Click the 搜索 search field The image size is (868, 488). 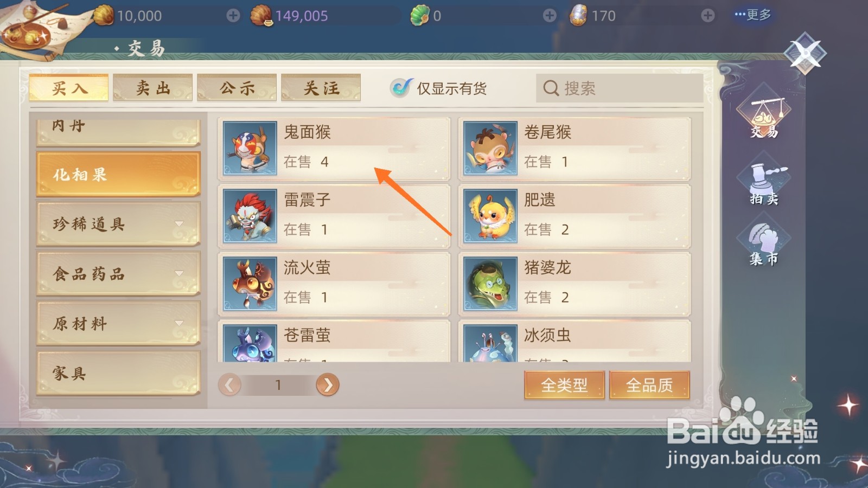click(x=620, y=88)
